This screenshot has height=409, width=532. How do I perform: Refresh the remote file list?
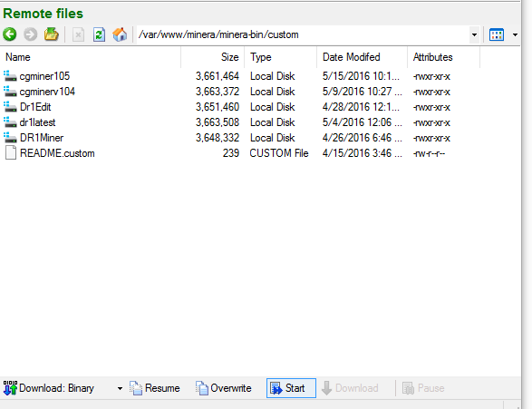[99, 34]
